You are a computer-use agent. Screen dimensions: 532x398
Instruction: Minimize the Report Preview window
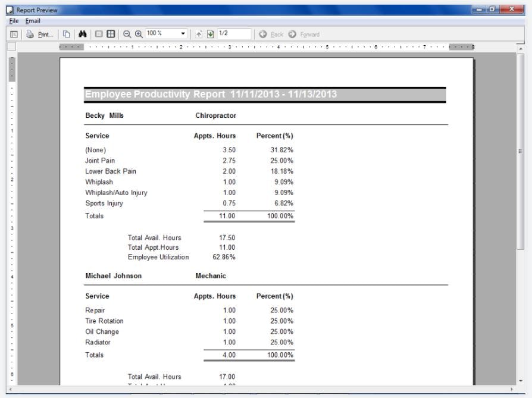pos(478,9)
